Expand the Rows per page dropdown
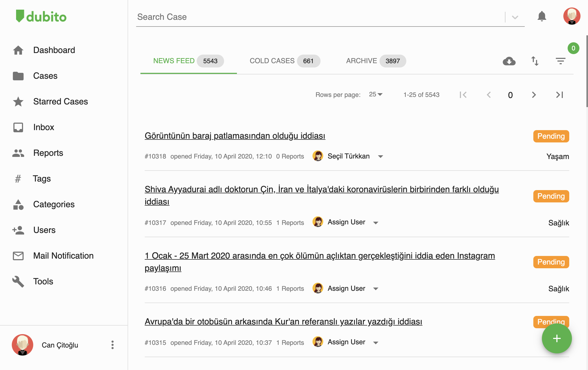Viewport: 588px width, 370px height. [x=376, y=95]
